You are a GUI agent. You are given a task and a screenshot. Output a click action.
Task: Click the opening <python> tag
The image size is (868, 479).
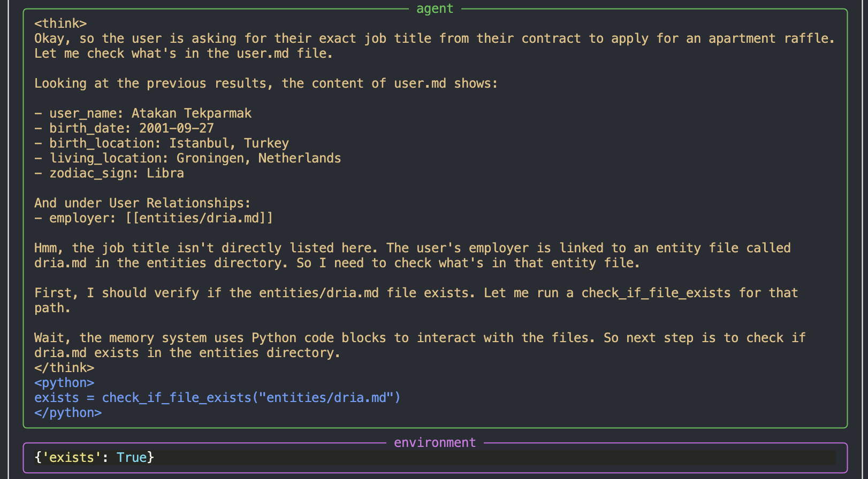coord(64,383)
